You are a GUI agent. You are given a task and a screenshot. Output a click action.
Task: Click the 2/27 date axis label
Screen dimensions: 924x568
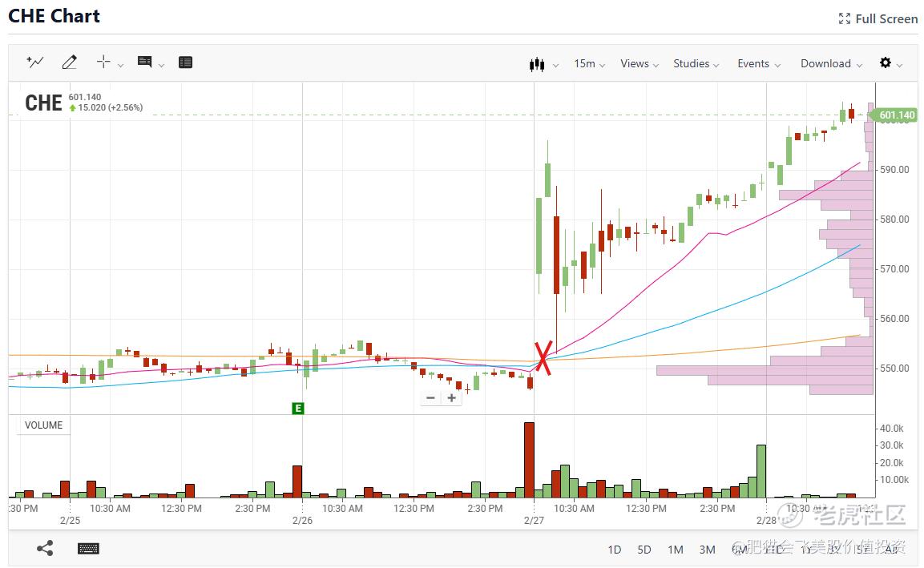[534, 521]
